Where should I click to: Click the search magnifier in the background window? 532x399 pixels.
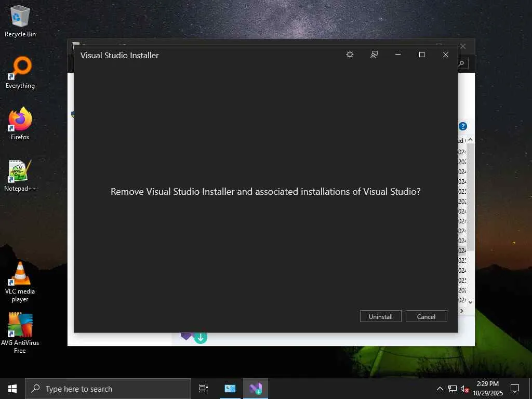point(462,63)
